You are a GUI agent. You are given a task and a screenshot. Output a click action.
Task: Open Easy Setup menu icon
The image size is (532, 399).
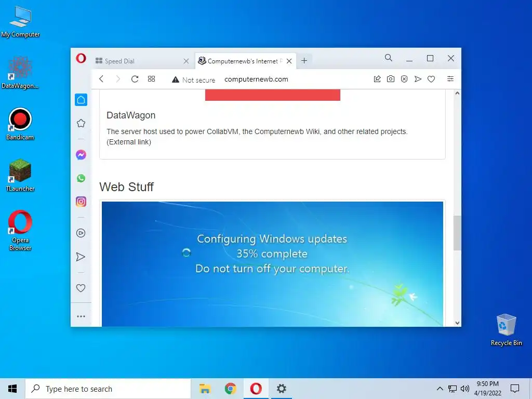450,79
